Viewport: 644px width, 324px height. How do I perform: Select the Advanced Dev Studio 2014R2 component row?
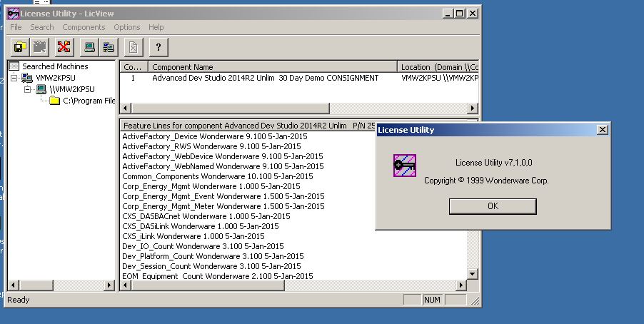pos(265,78)
